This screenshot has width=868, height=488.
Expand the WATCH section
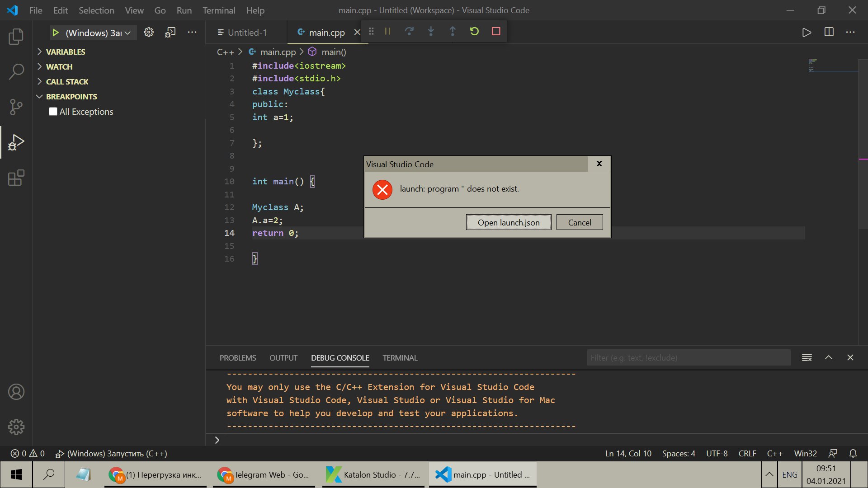click(x=59, y=67)
